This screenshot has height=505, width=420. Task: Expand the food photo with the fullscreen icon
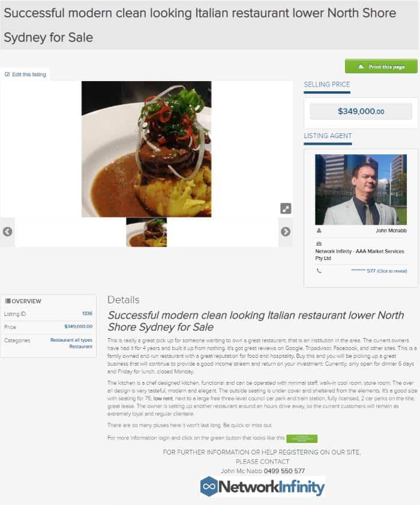(286, 208)
